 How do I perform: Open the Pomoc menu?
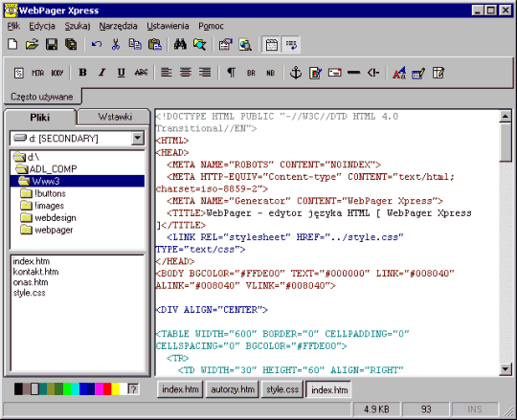(211, 26)
